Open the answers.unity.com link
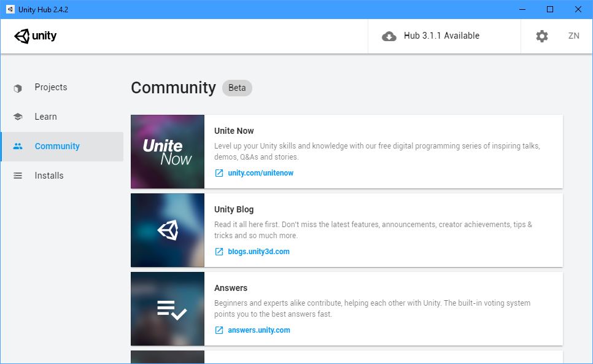 [258, 330]
